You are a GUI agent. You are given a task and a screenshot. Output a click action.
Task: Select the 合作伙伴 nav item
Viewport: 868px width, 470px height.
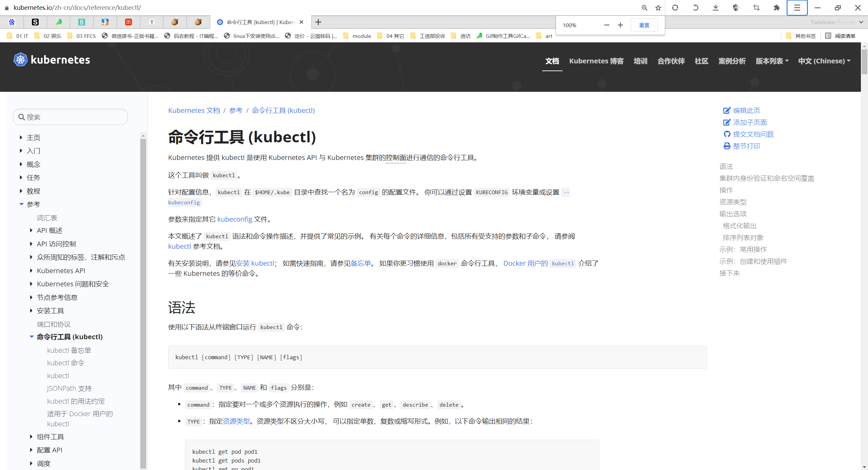(x=671, y=61)
